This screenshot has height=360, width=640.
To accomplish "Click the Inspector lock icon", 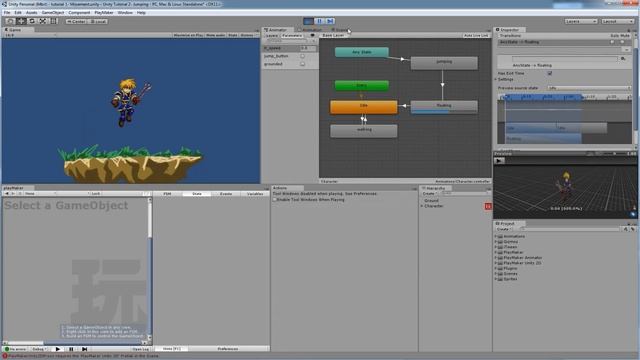I will pyautogui.click(x=629, y=30).
